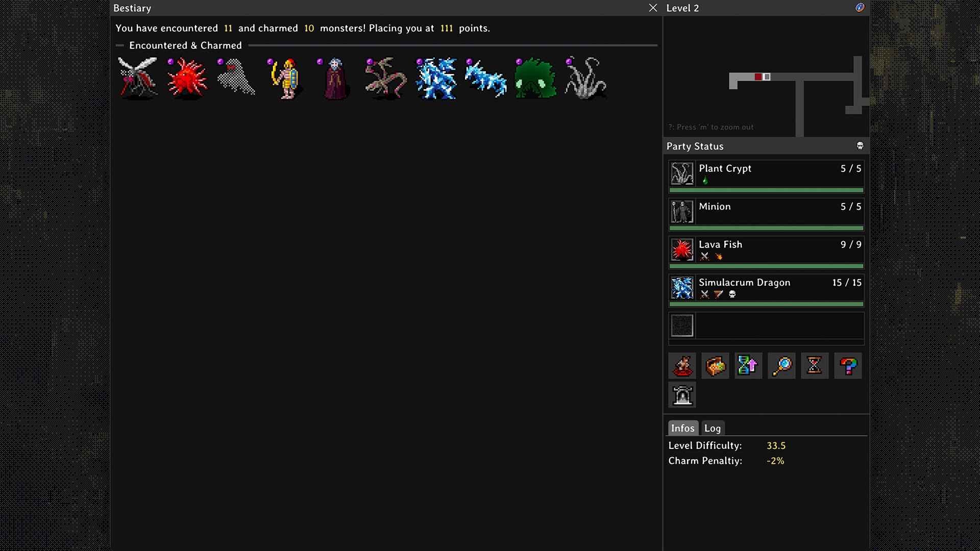Select the Plant Crypt party member
This screenshot has width=980, height=551.
[x=766, y=177]
